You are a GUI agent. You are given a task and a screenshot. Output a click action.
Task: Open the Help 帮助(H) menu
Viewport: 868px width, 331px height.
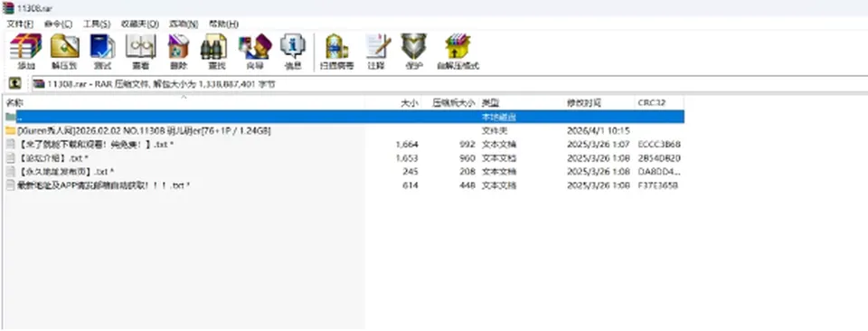coord(223,24)
